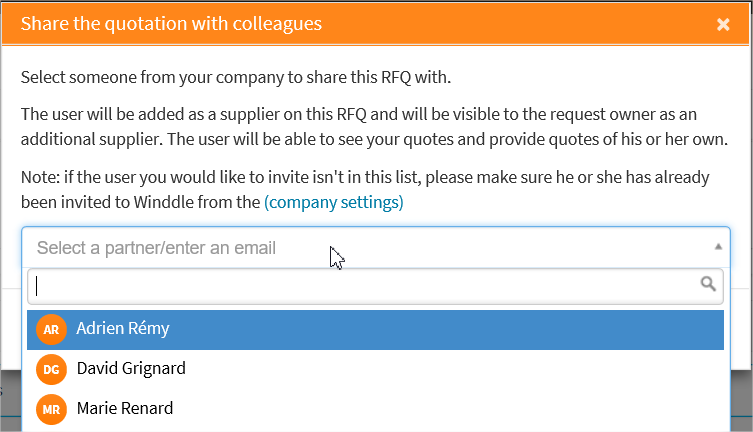Click the DG avatar icon
Screen dimensions: 753x432
click(x=50, y=369)
